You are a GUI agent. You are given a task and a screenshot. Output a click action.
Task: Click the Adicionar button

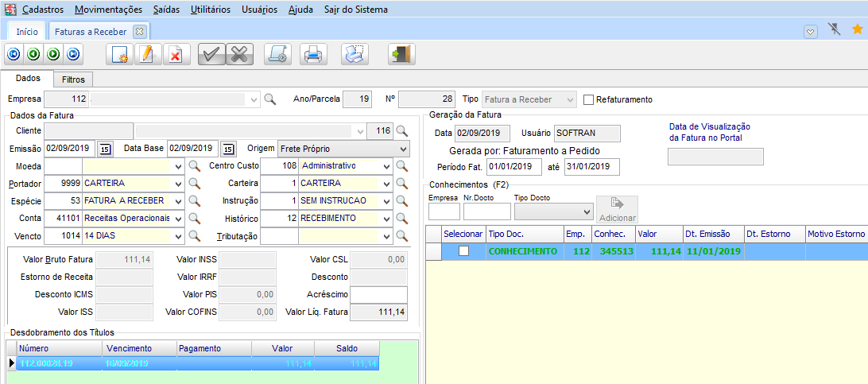coord(617,209)
